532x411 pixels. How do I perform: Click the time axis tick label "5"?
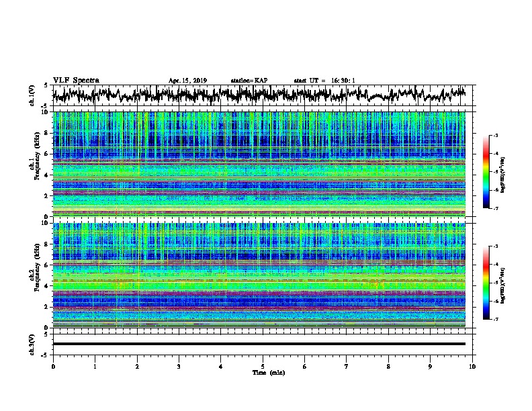263,366
